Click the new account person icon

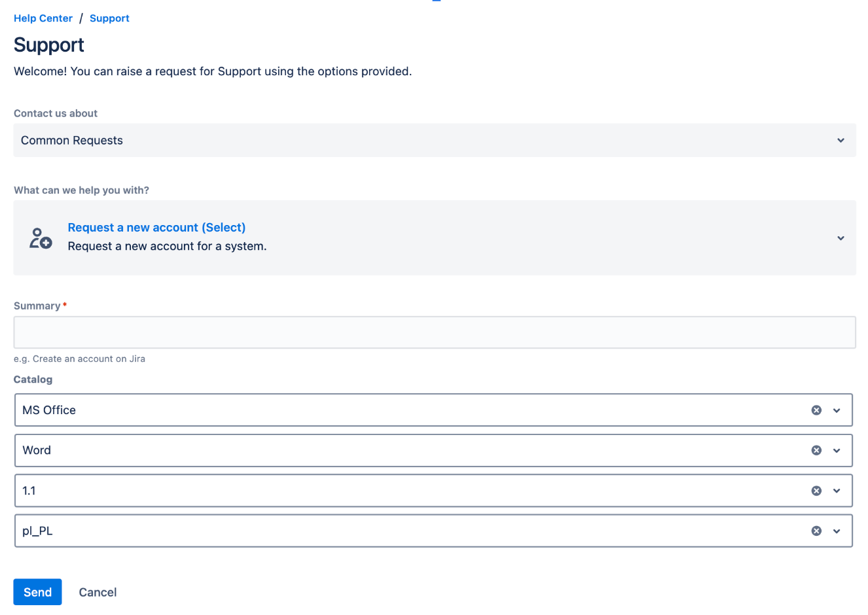40,237
